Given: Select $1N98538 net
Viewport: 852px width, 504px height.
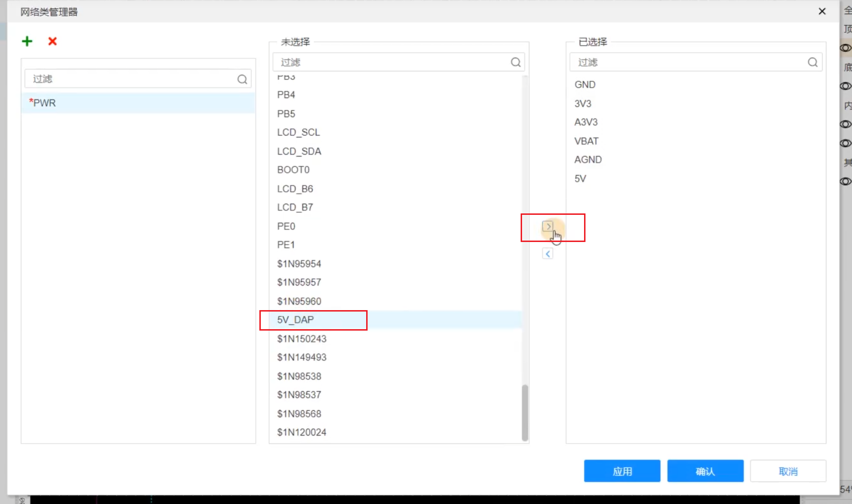Looking at the screenshot, I should click(x=396, y=376).
